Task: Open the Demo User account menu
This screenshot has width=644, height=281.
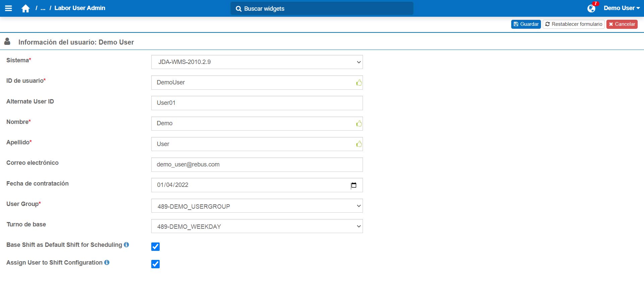Action: click(622, 8)
